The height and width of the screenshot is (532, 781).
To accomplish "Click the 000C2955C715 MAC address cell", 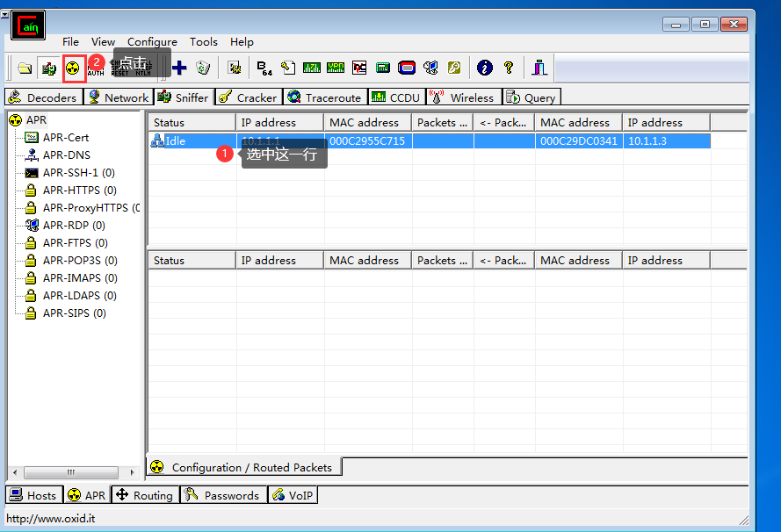I will (x=367, y=140).
